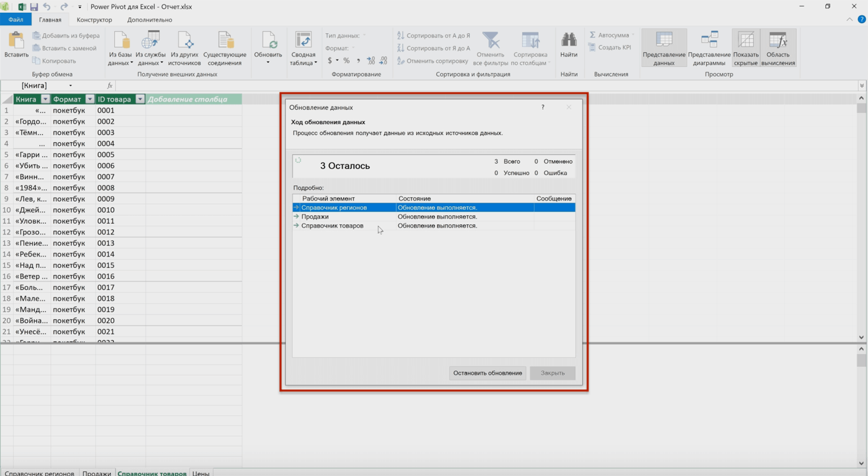Apply percent format icon
The height and width of the screenshot is (476, 868).
[x=347, y=61]
